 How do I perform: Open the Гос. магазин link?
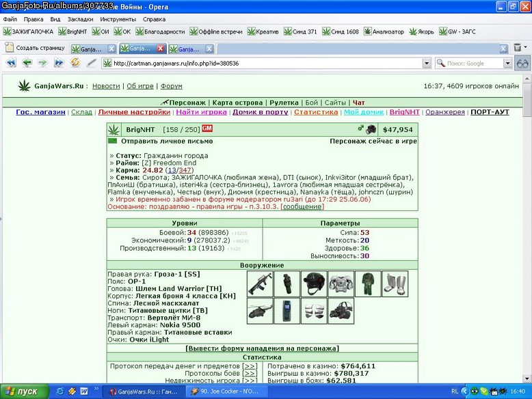(x=41, y=112)
